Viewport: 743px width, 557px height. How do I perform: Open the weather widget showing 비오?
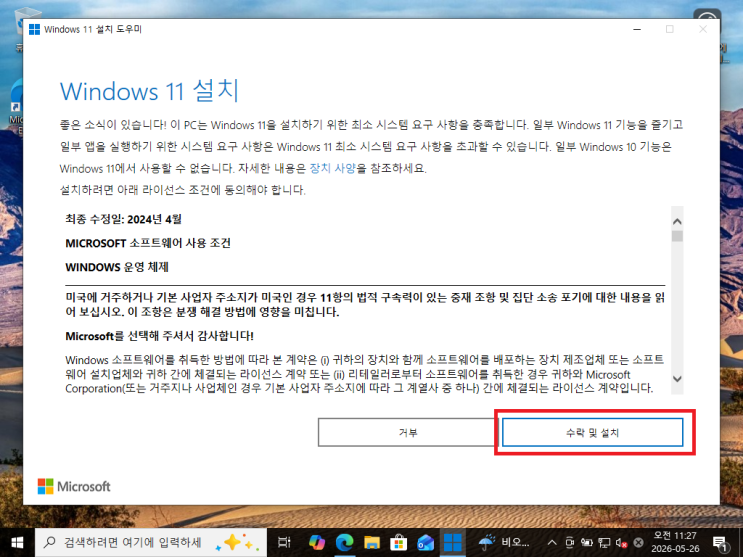(x=503, y=542)
